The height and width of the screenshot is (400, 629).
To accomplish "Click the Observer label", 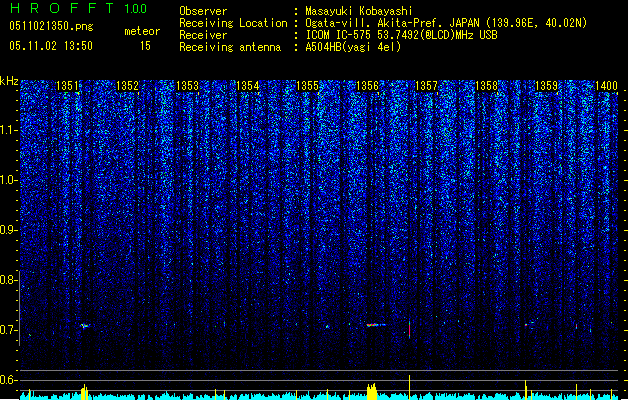I will point(203,11).
